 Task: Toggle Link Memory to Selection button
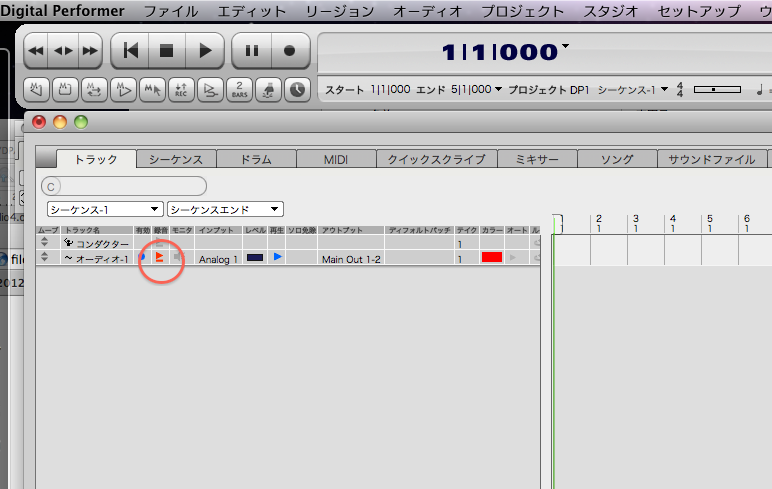tap(152, 90)
